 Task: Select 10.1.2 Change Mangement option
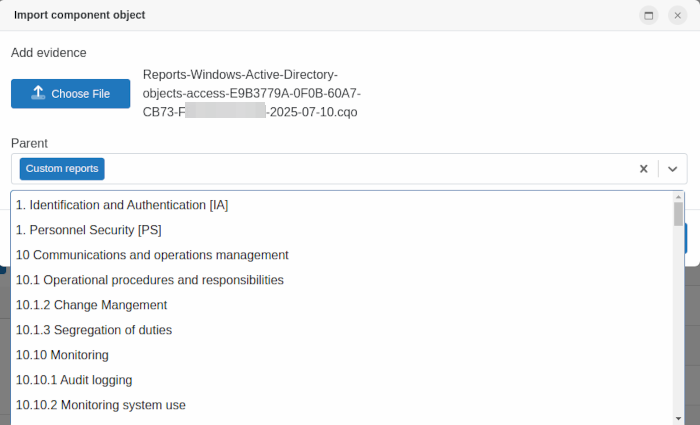coord(91,305)
